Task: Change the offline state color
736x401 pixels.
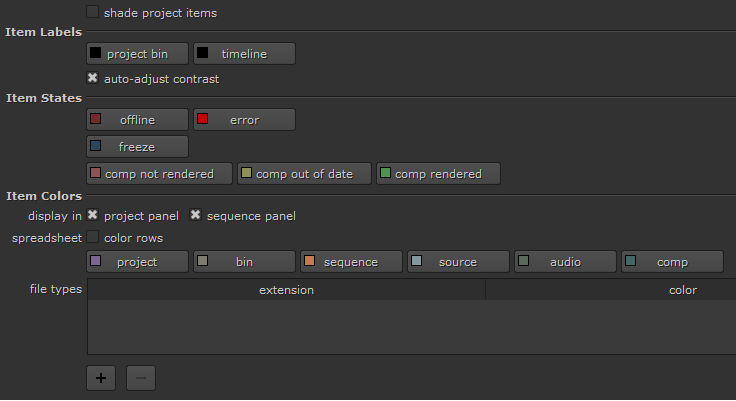Action: coord(137,120)
